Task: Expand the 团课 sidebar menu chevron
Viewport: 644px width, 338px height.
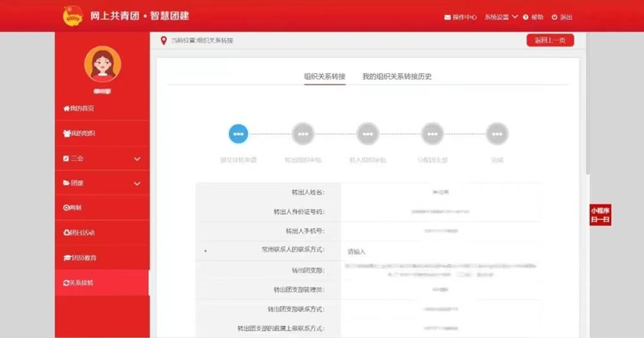Action: (137, 183)
